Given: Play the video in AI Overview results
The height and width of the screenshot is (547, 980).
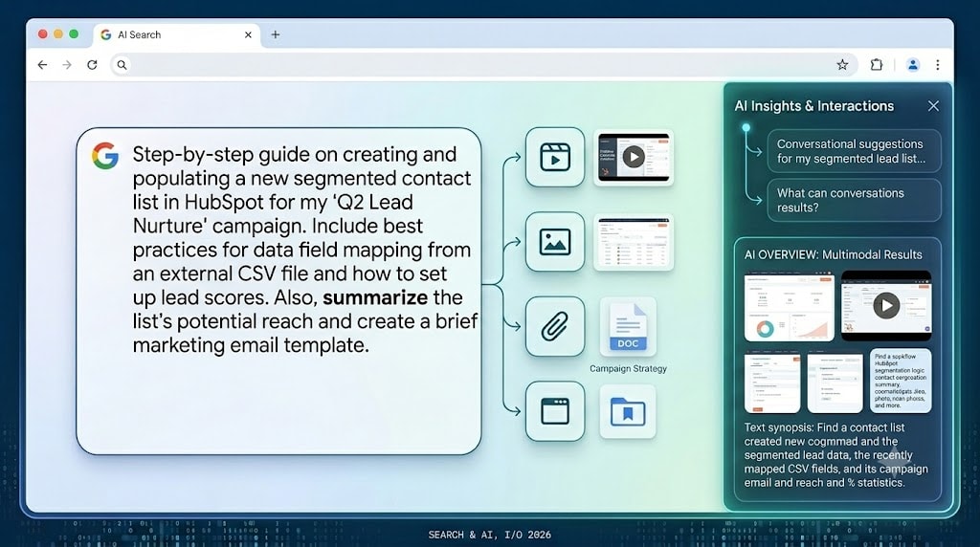Looking at the screenshot, I should click(886, 306).
